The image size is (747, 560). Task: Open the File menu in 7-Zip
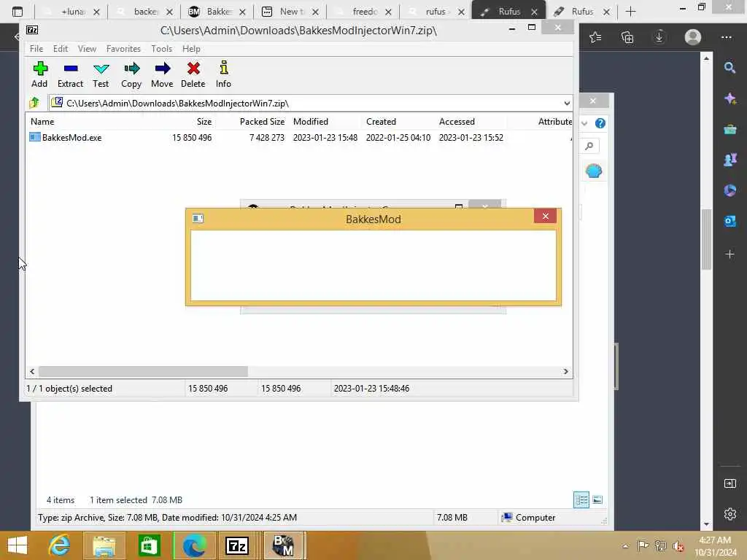36,49
